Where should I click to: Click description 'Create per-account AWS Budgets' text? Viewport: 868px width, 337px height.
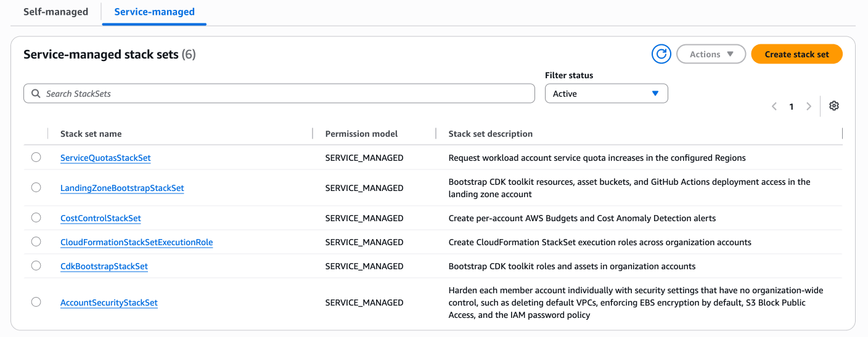coord(582,218)
